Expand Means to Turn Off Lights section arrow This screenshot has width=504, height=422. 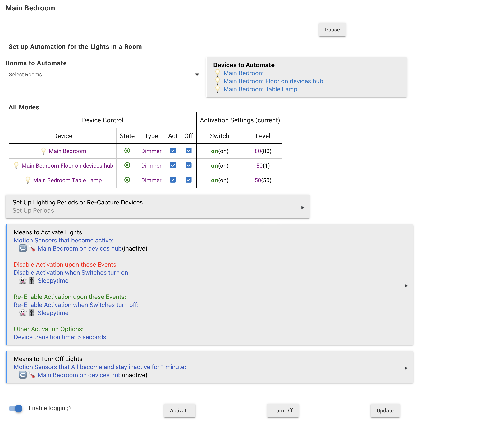tap(406, 368)
